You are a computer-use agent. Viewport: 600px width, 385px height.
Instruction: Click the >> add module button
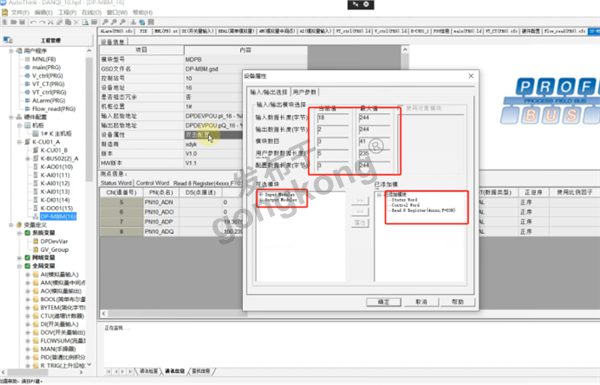pos(360,201)
